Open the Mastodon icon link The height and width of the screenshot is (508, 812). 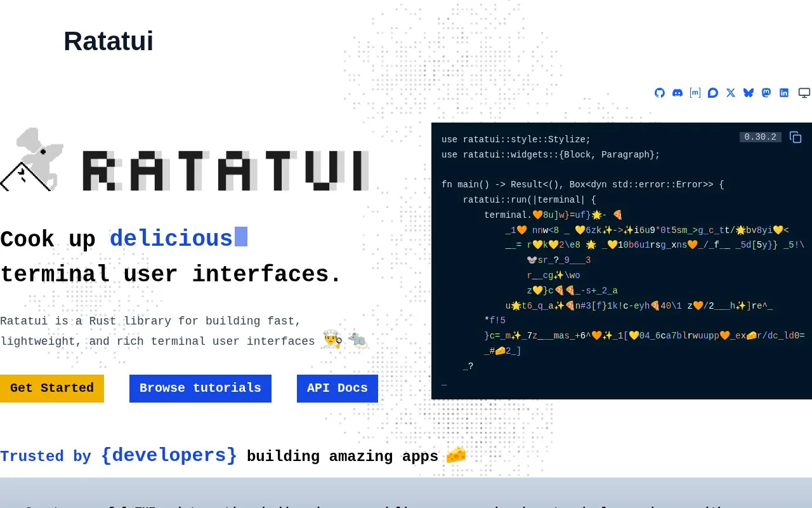tap(766, 93)
